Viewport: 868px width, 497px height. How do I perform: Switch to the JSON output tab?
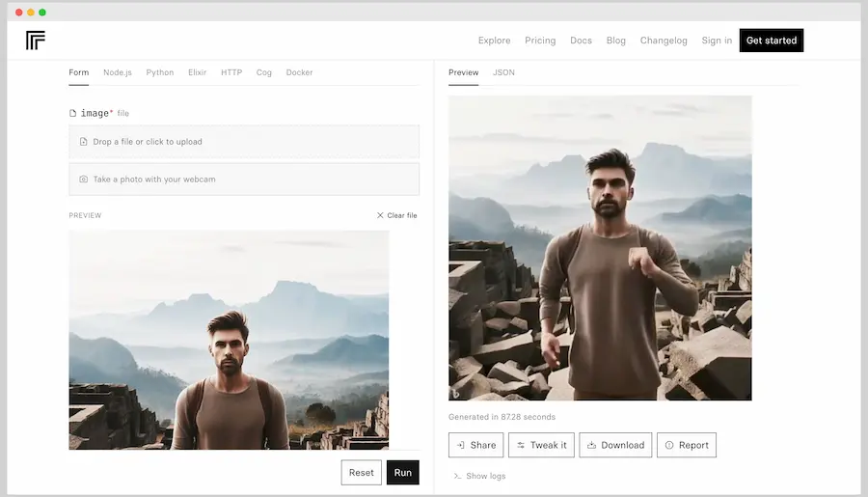503,72
